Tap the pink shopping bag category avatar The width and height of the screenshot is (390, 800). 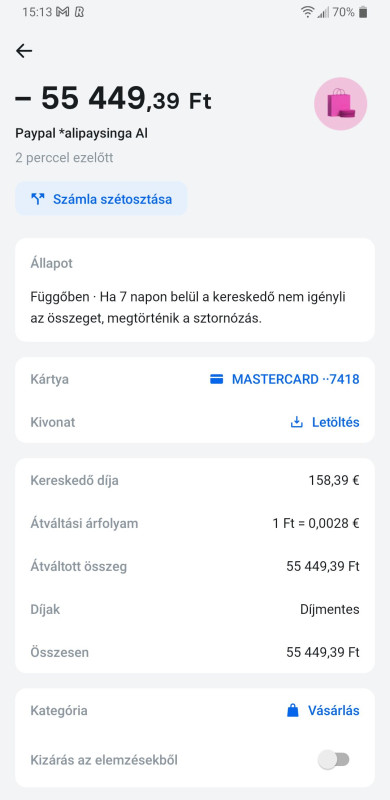[340, 104]
